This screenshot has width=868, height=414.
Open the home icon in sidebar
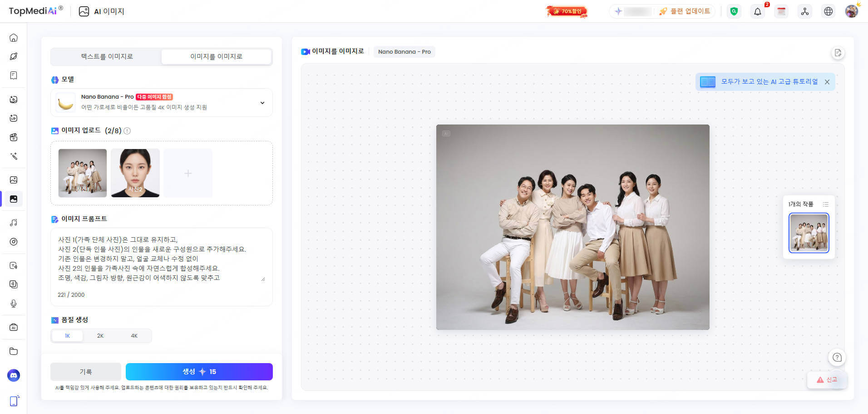[x=14, y=38]
